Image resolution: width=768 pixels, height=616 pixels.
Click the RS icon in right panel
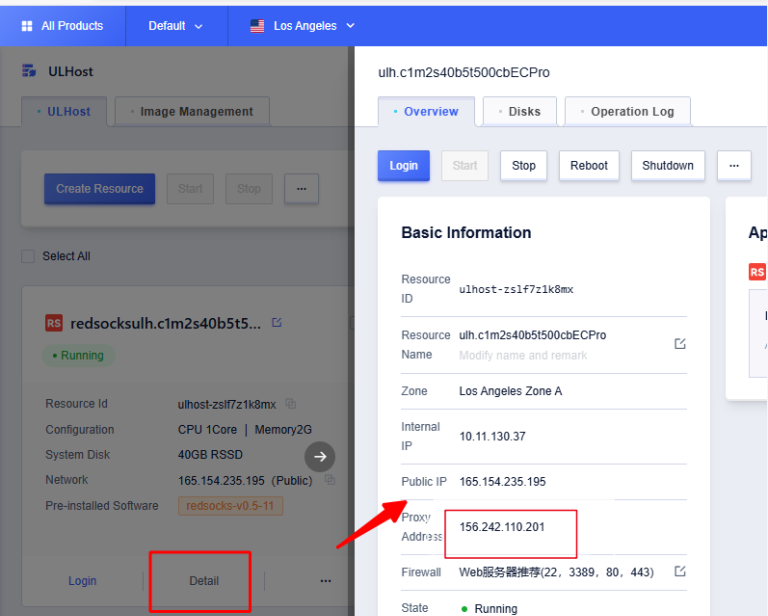[757, 272]
